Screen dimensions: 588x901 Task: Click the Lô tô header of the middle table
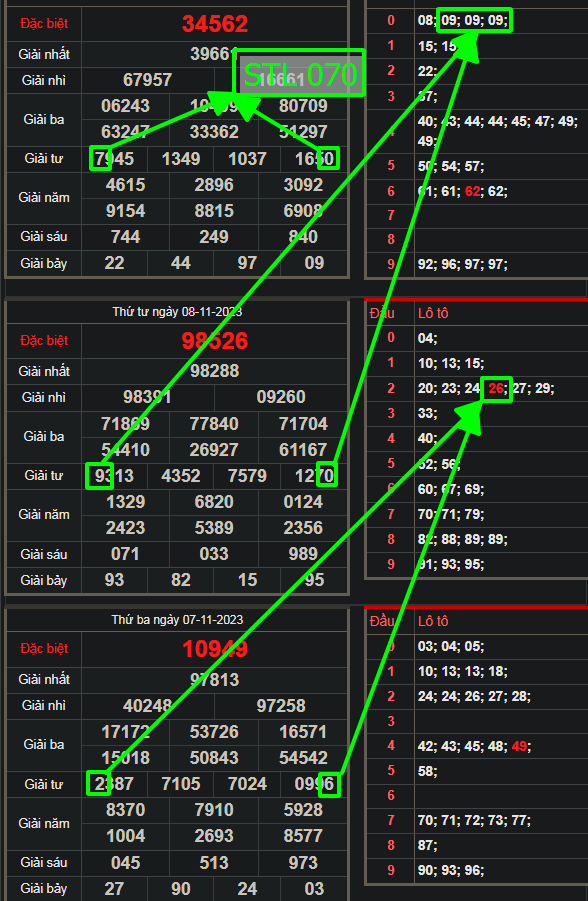click(x=433, y=313)
